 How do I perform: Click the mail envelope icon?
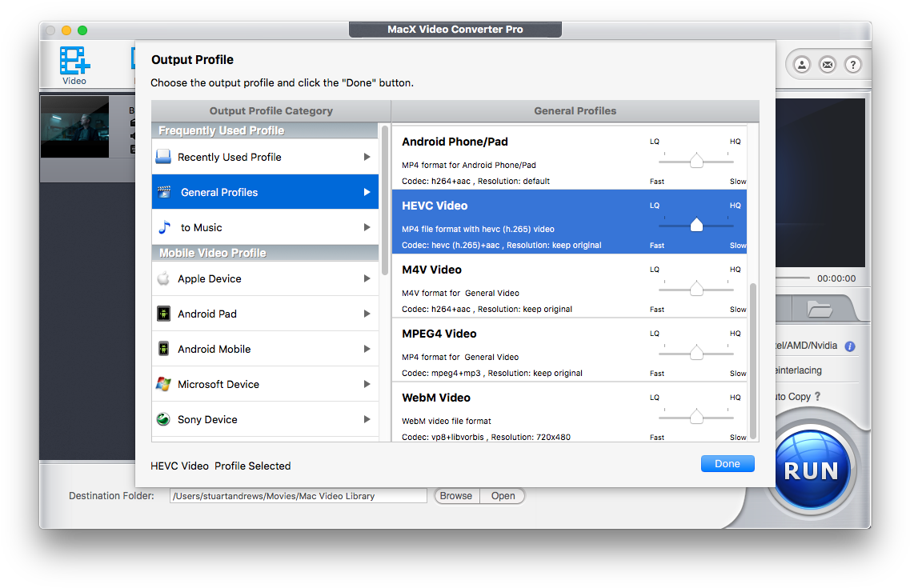[827, 65]
